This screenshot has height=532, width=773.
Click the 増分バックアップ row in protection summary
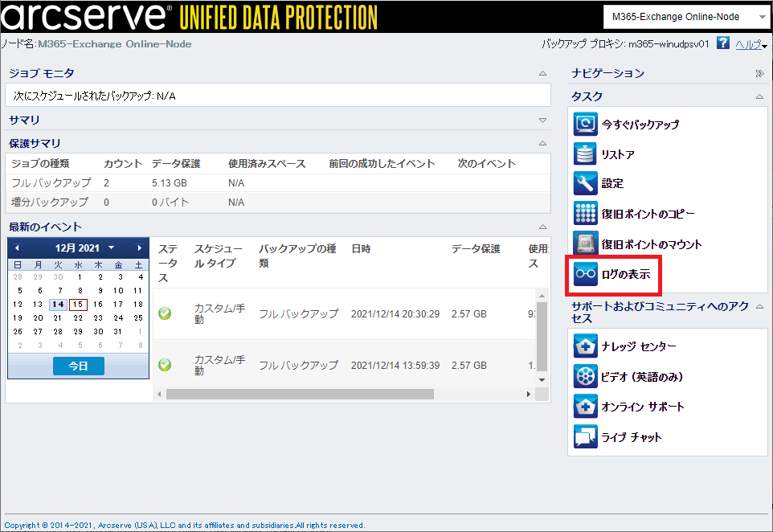pos(278,203)
